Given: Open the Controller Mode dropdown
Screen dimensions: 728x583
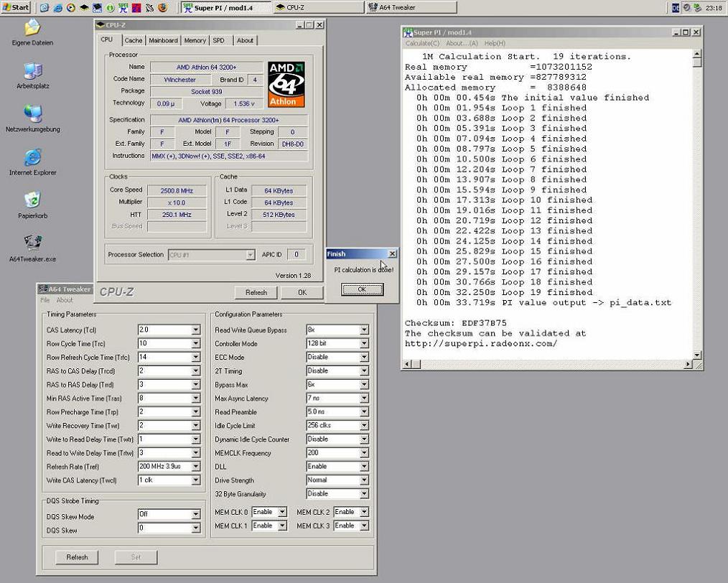Looking at the screenshot, I should [x=365, y=343].
